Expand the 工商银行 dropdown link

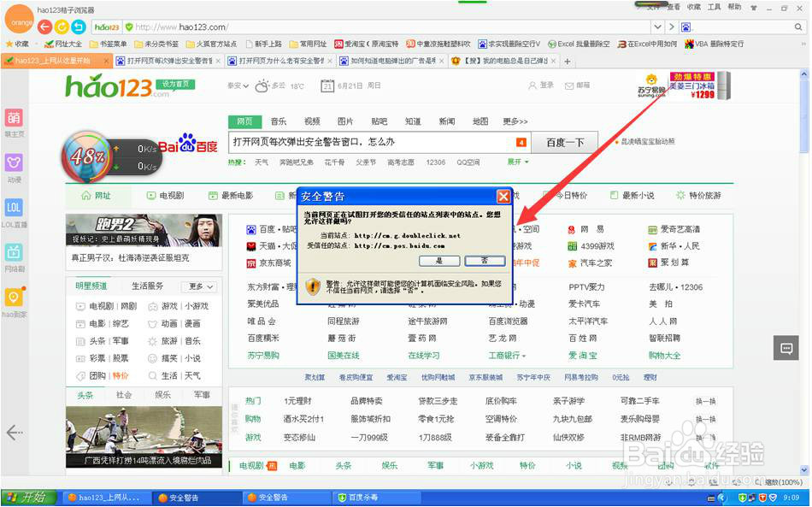point(508,356)
